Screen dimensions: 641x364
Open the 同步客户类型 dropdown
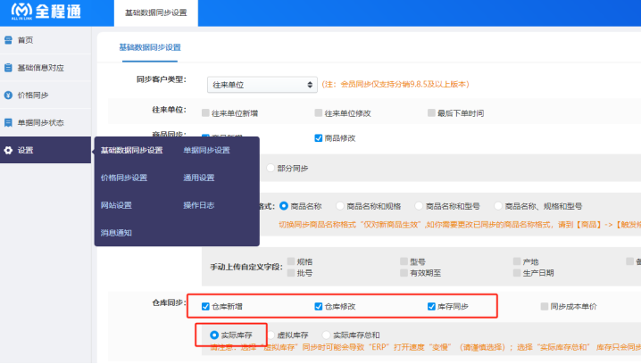point(262,85)
